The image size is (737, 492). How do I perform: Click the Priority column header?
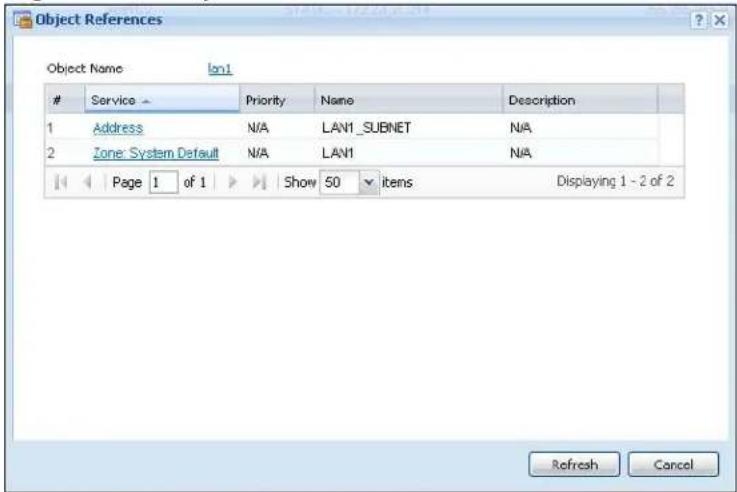pos(277,100)
